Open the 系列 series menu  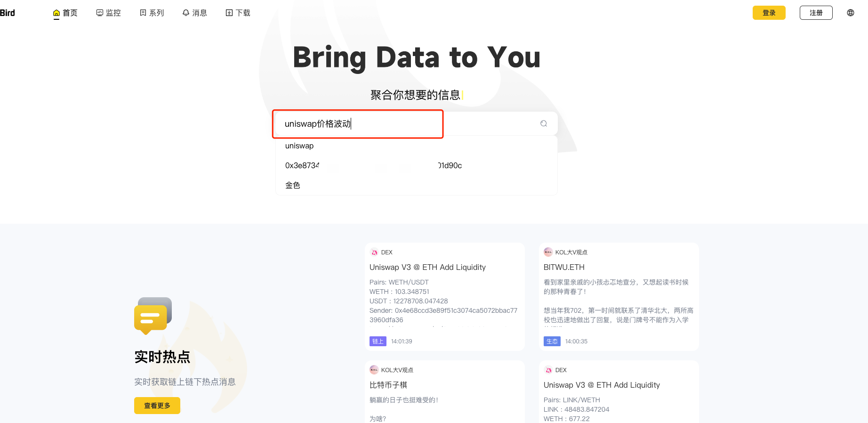point(152,13)
